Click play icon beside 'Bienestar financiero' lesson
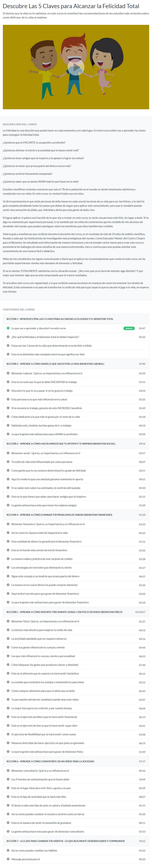The height and width of the screenshot is (868, 152). (x=8, y=524)
